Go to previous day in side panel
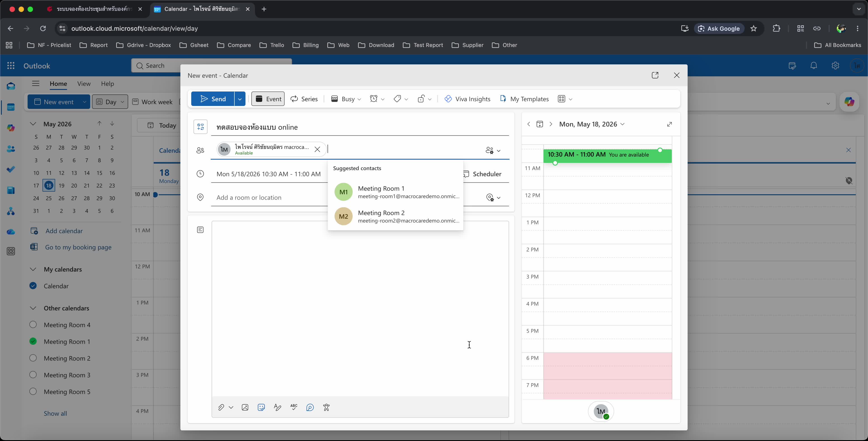This screenshot has width=868, height=441. point(529,124)
